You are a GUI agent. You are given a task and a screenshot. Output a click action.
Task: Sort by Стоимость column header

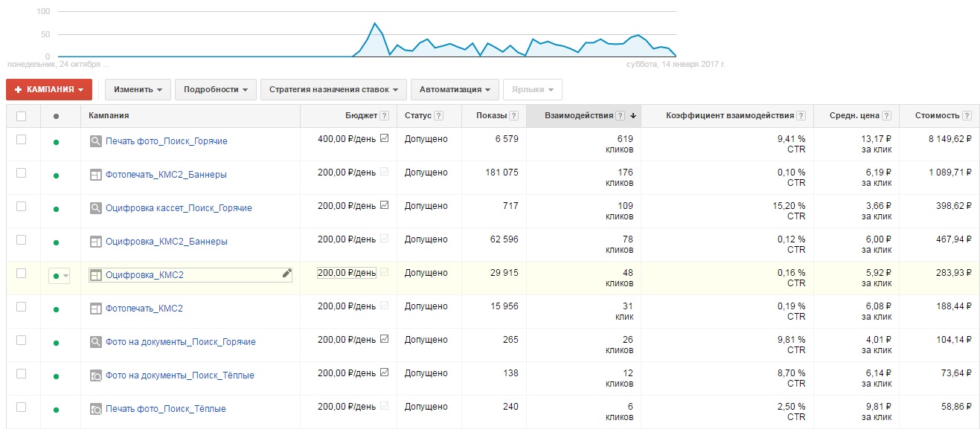tap(938, 116)
